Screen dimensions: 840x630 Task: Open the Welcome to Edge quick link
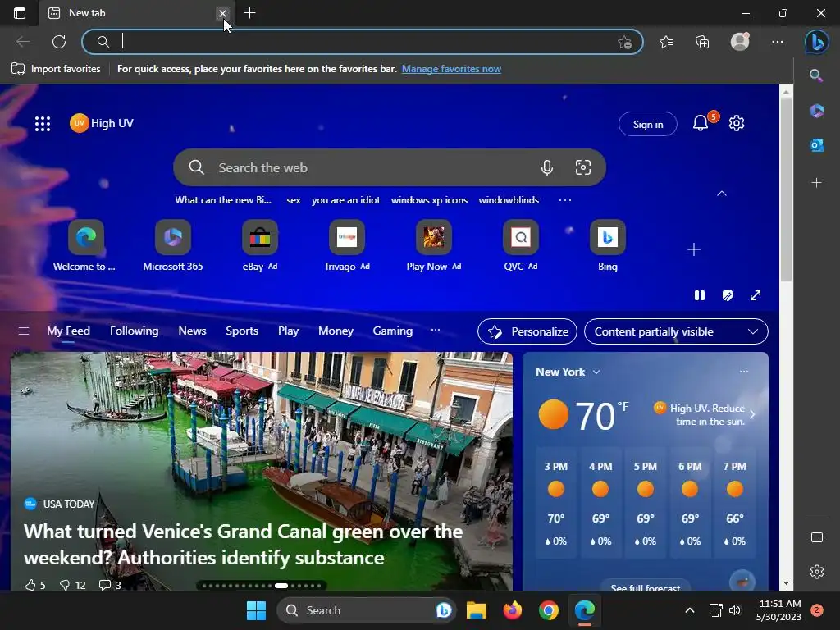coord(85,246)
